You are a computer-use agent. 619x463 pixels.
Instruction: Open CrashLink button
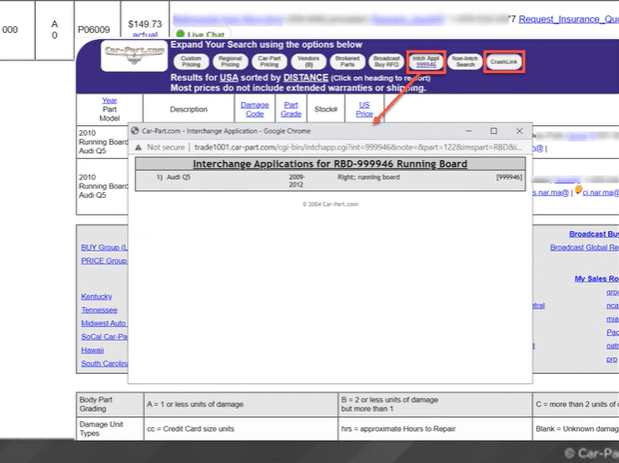click(504, 62)
